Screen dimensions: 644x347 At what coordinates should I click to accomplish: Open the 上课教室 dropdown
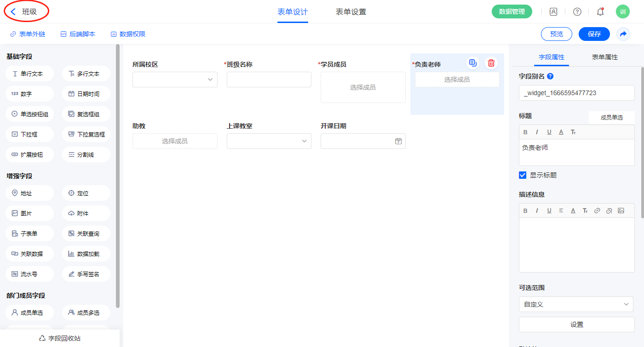click(269, 141)
